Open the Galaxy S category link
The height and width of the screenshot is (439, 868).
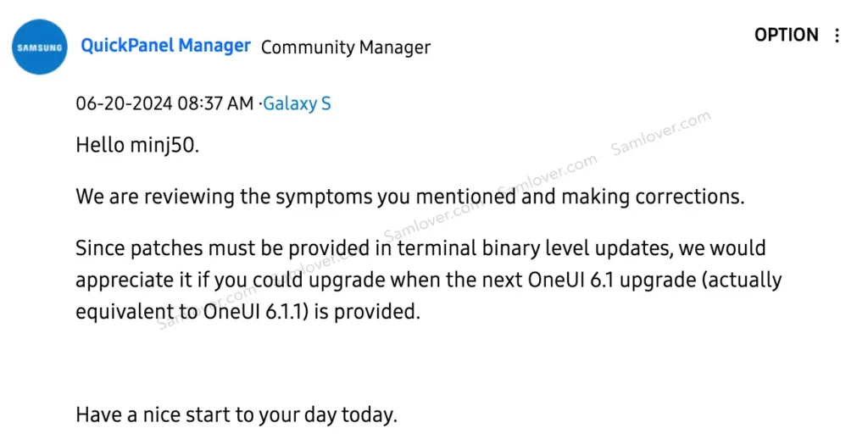click(x=297, y=103)
